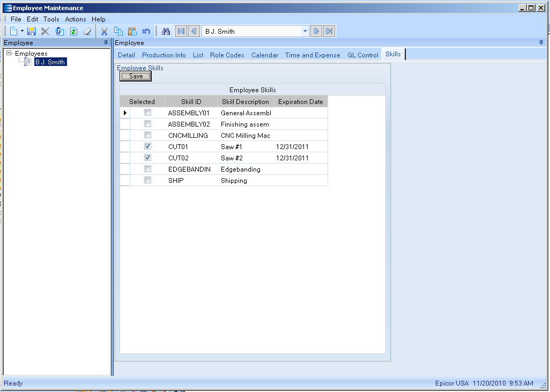Check the SHIP skill checkbox
The height and width of the screenshot is (392, 550).
pos(147,180)
